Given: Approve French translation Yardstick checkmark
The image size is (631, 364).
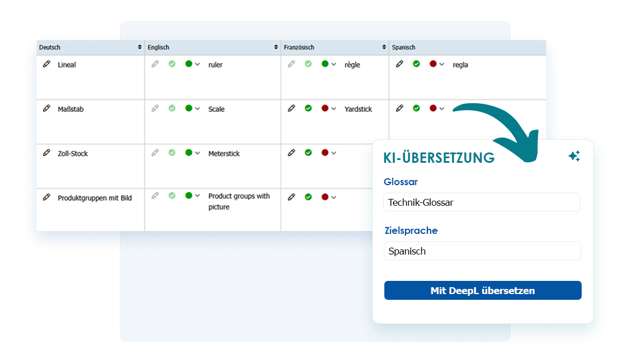Looking at the screenshot, I should click(308, 108).
